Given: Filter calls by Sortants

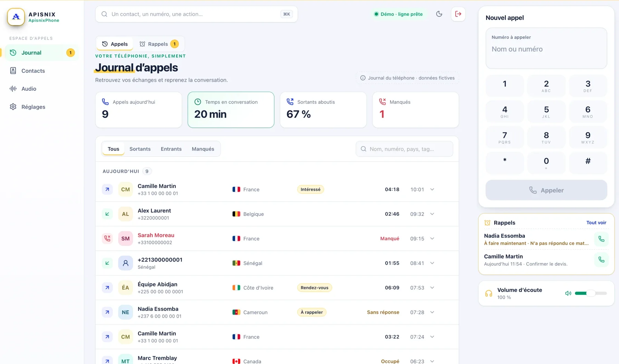Looking at the screenshot, I should [140, 149].
